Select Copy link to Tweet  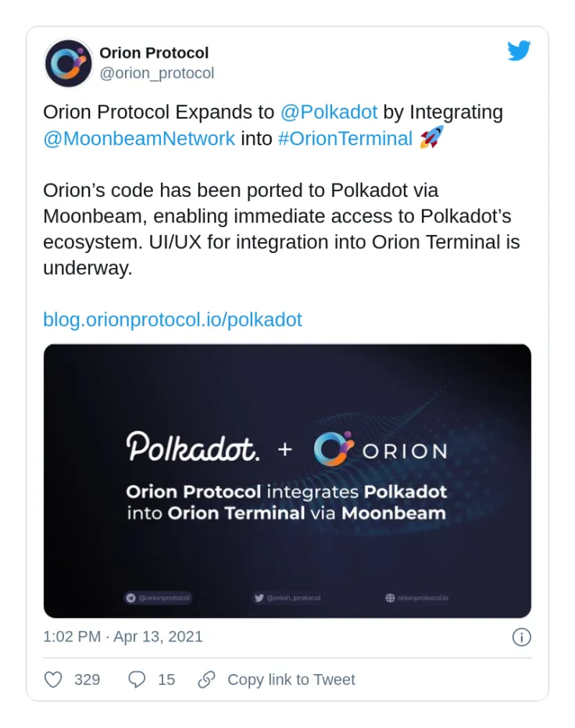[291, 680]
